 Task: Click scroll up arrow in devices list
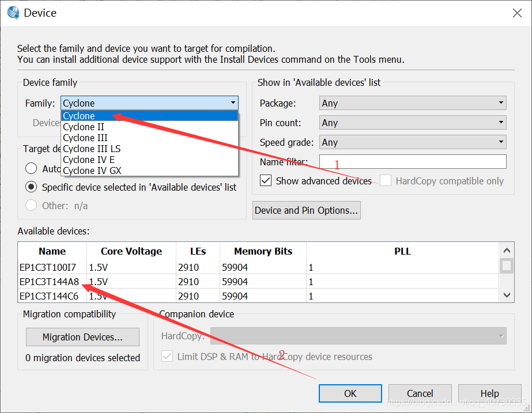click(507, 251)
